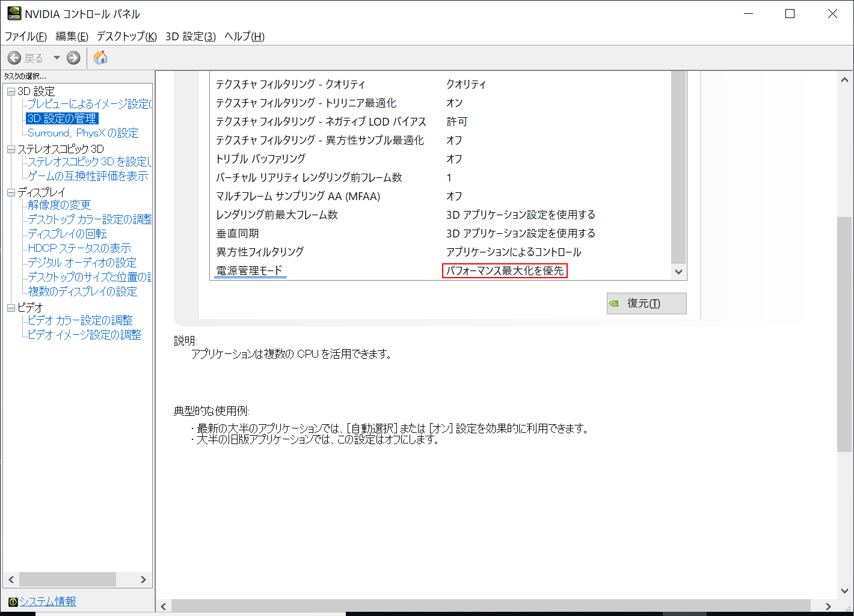The image size is (854, 616).
Task: Open システム情報 link
Action: pyautogui.click(x=48, y=602)
